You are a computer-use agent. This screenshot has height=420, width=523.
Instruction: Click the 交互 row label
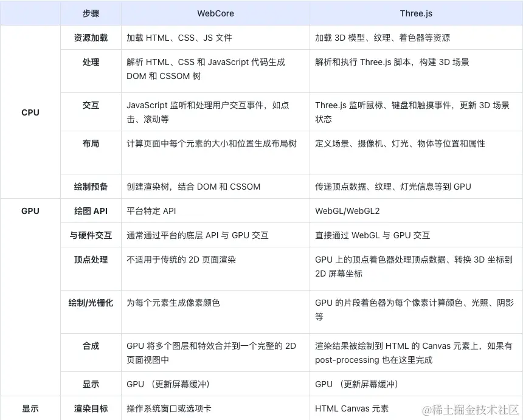90,106
